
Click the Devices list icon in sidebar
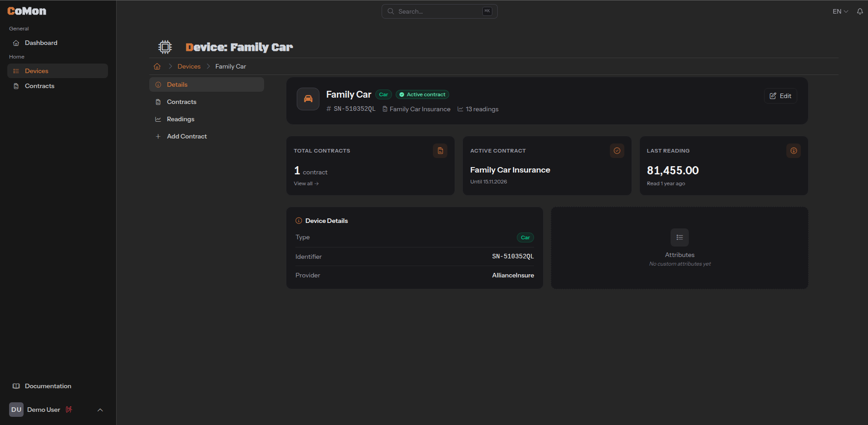point(16,71)
